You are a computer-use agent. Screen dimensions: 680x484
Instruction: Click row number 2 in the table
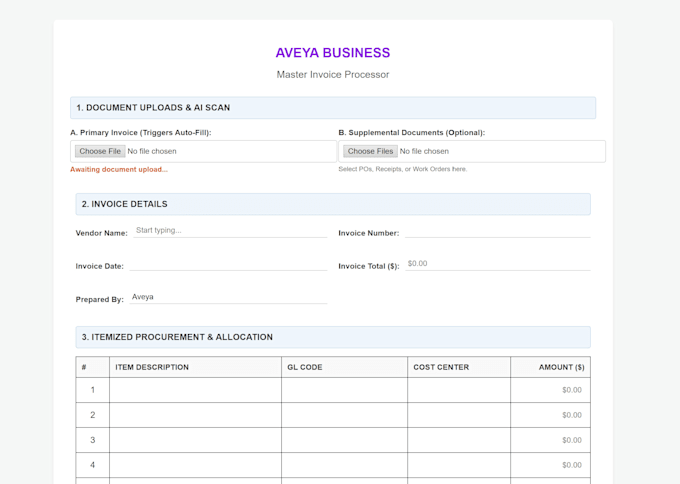click(x=92, y=415)
